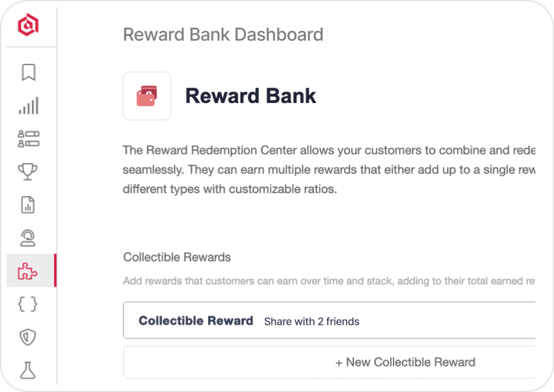Select the customers list icon in sidebar

click(27, 138)
